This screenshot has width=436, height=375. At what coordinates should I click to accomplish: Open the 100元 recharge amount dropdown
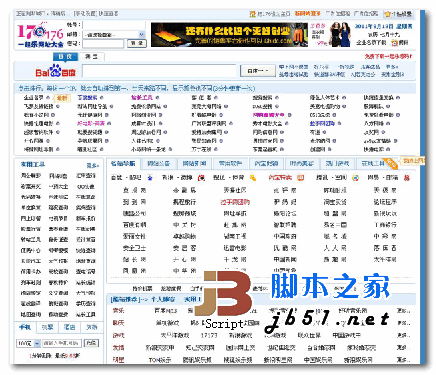(37, 343)
